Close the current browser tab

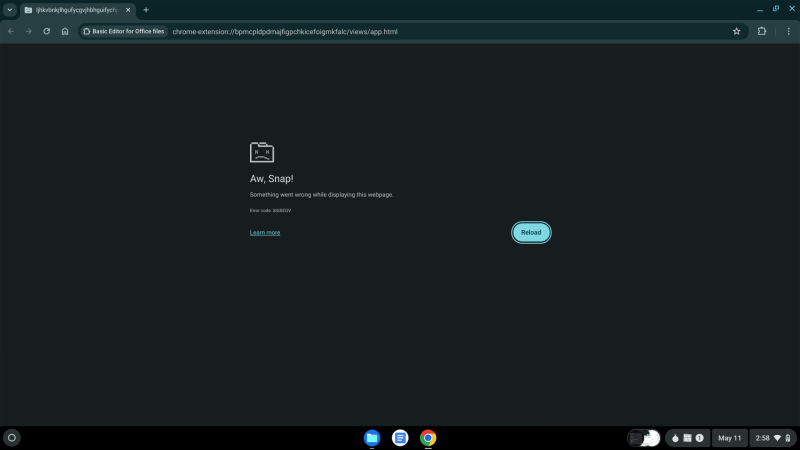pos(128,10)
